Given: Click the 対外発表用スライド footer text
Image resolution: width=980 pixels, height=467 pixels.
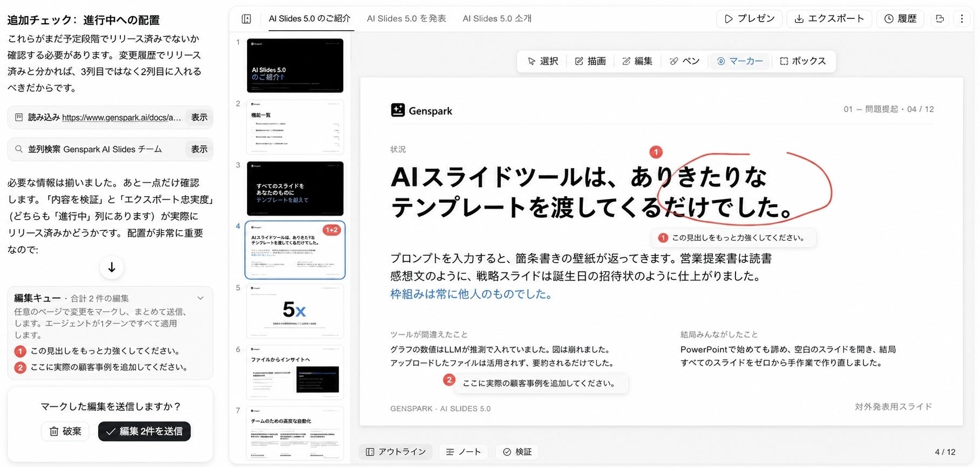Looking at the screenshot, I should (893, 407).
